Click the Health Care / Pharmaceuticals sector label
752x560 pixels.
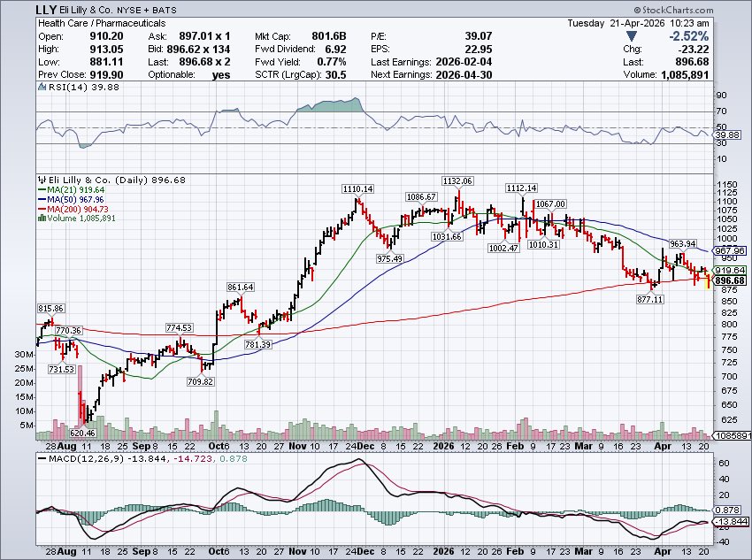point(102,23)
